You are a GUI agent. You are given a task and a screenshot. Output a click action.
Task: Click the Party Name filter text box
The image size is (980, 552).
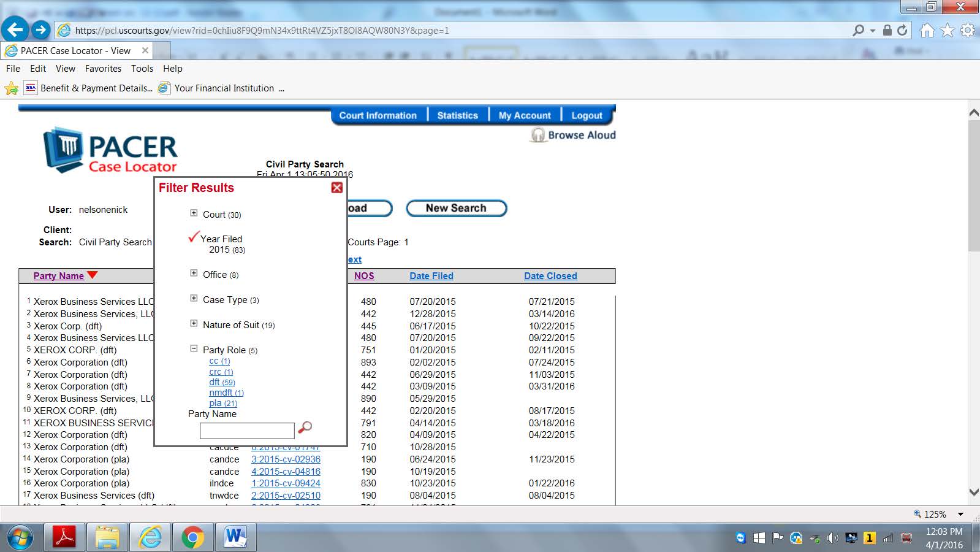(247, 431)
